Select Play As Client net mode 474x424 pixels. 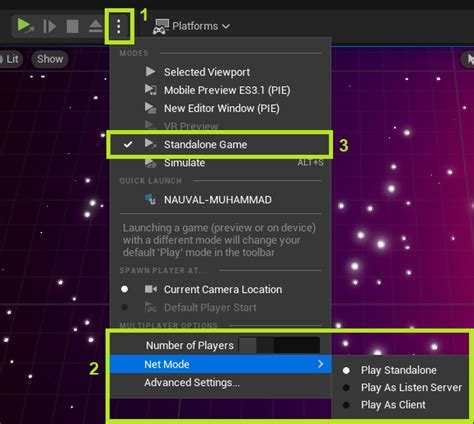tap(400, 405)
